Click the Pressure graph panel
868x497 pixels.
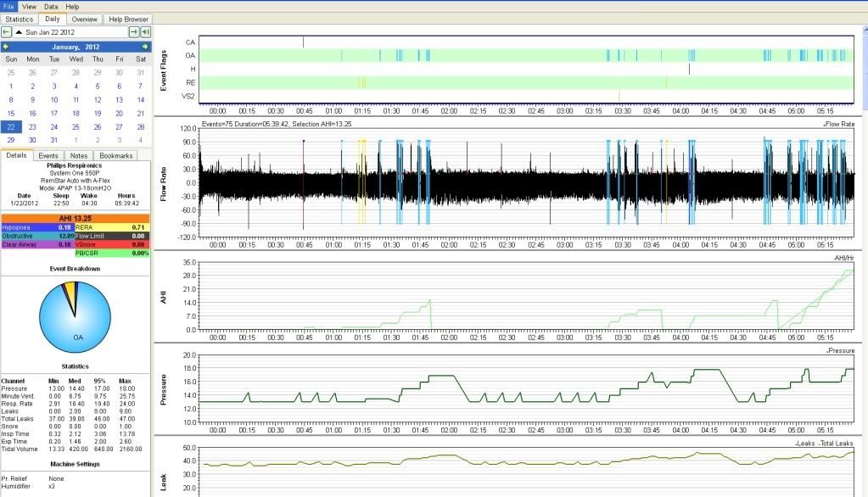point(526,388)
